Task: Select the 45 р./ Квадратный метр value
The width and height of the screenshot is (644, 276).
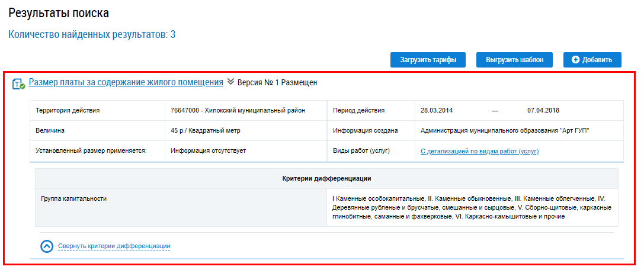Action: point(206,130)
